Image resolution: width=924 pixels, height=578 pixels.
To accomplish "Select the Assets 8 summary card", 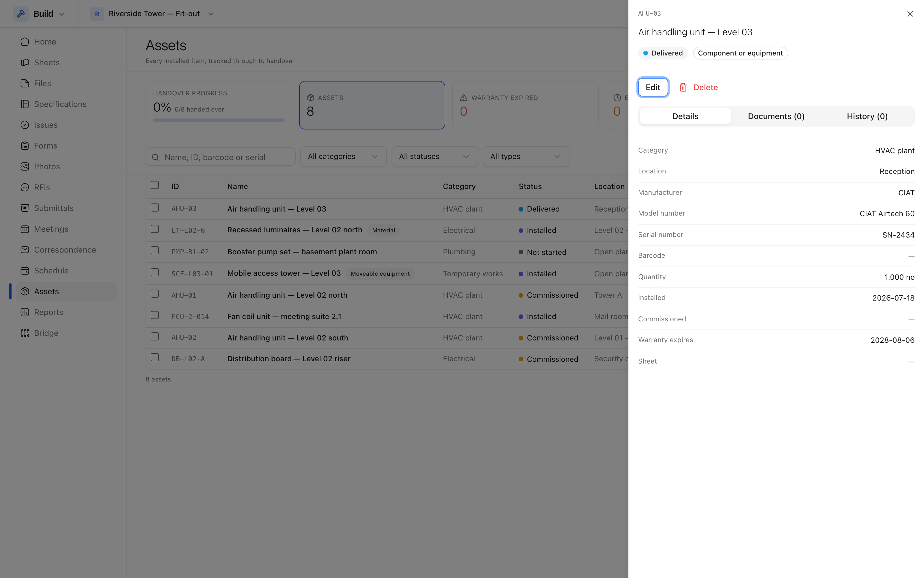I will [x=372, y=105].
